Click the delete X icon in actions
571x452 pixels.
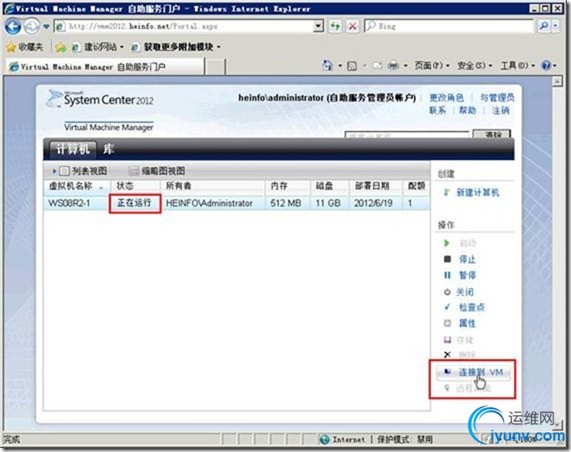pos(448,354)
